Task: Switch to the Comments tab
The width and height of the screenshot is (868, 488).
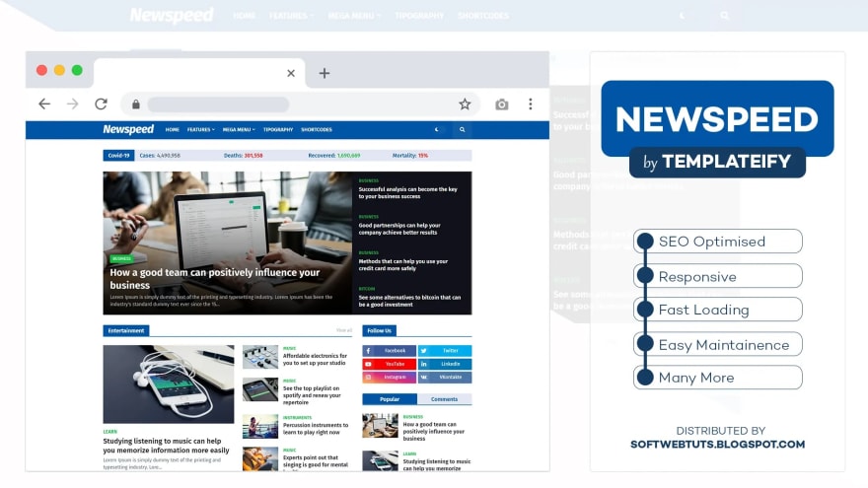Action: pyautogui.click(x=445, y=399)
